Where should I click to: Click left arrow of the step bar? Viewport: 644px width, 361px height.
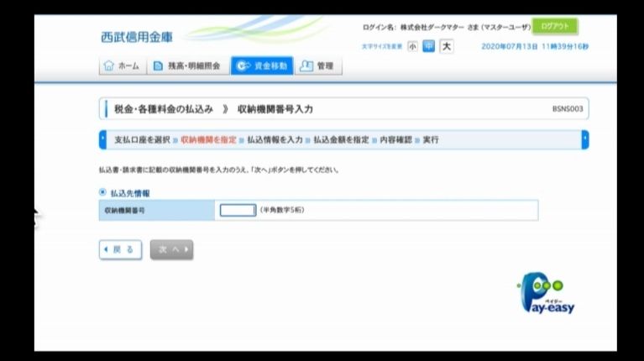point(102,139)
